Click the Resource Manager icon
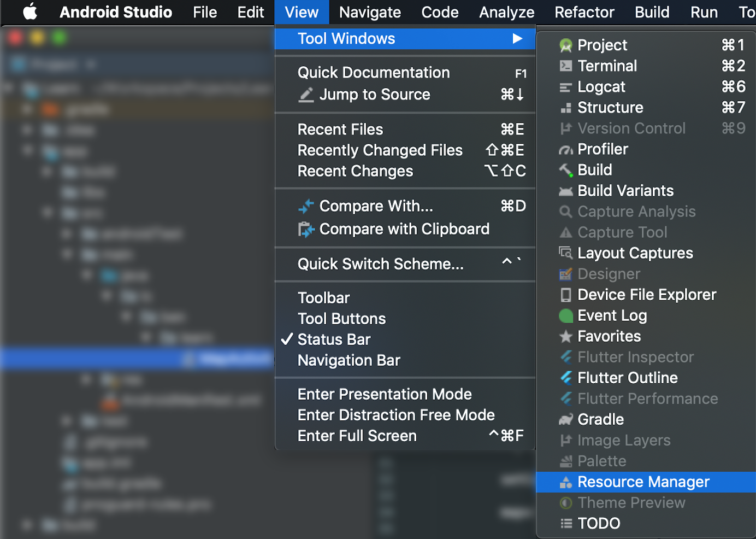Viewport: 756px width, 539px height. (x=566, y=482)
